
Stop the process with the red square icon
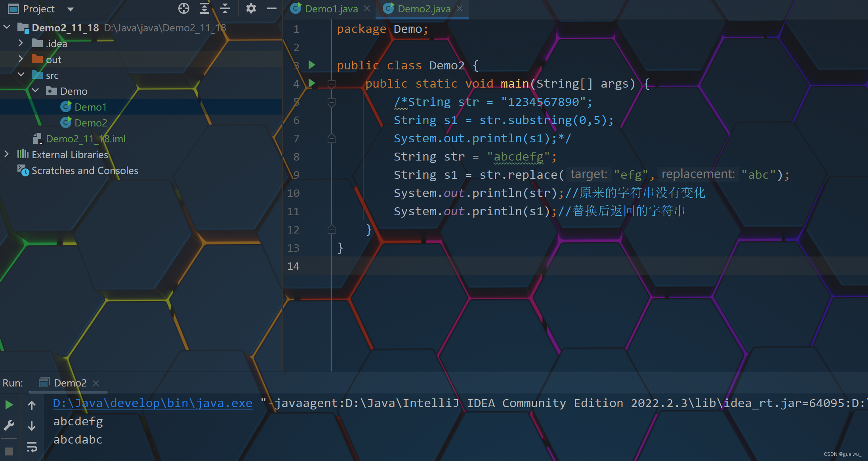pos(9,451)
